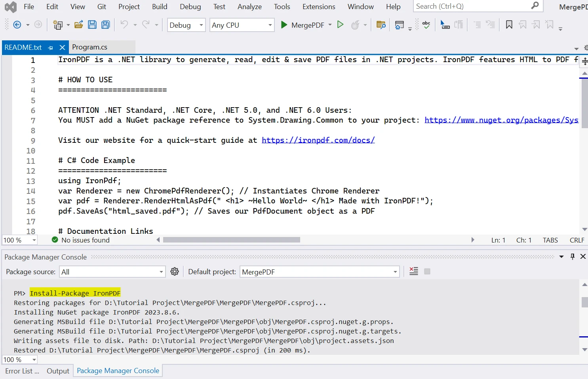Click the Save All icon

pyautogui.click(x=106, y=25)
